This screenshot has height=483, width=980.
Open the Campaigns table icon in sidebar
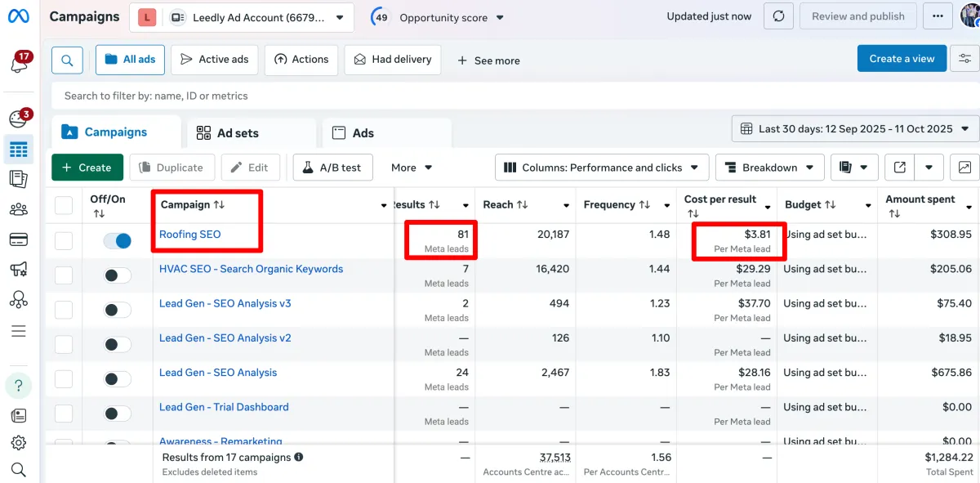point(18,150)
